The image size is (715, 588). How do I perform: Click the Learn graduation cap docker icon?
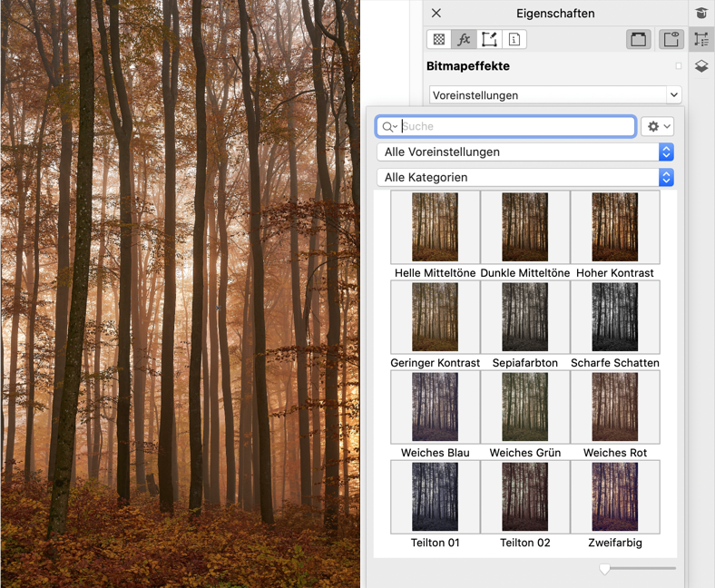(701, 13)
